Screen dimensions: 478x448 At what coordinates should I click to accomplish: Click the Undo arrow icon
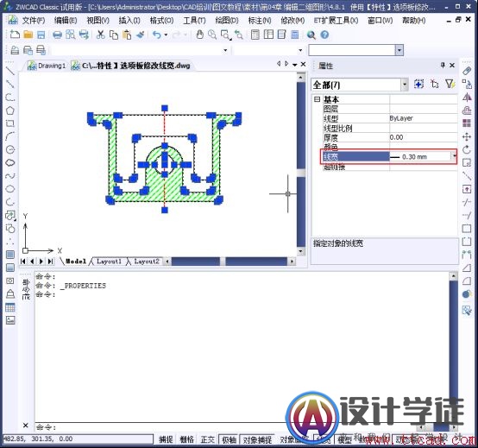pos(157,35)
